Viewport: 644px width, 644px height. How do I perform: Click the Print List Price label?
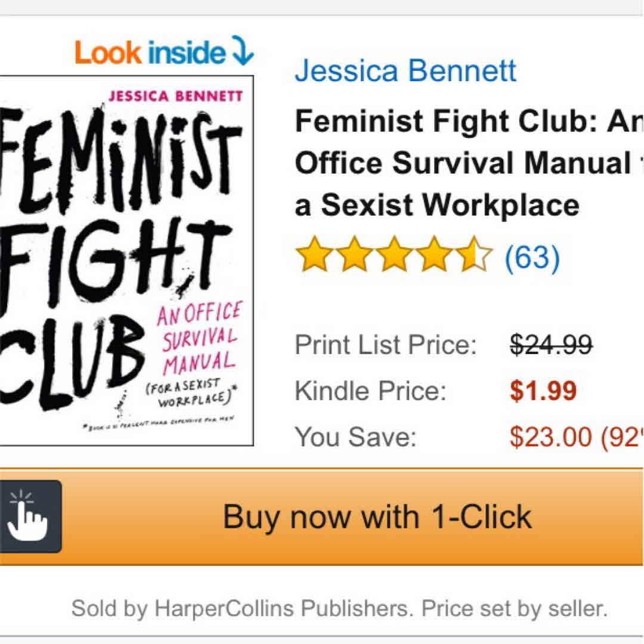point(386,344)
